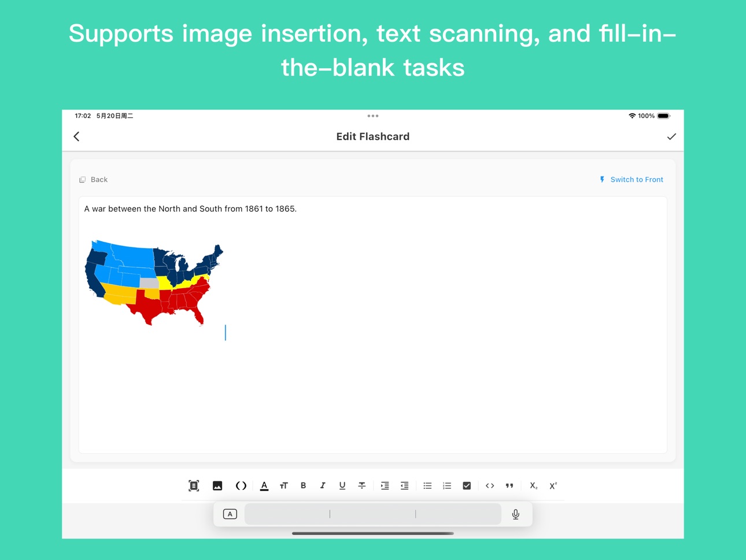Tap the battery indicator in status bar
The image size is (746, 560).
(664, 116)
